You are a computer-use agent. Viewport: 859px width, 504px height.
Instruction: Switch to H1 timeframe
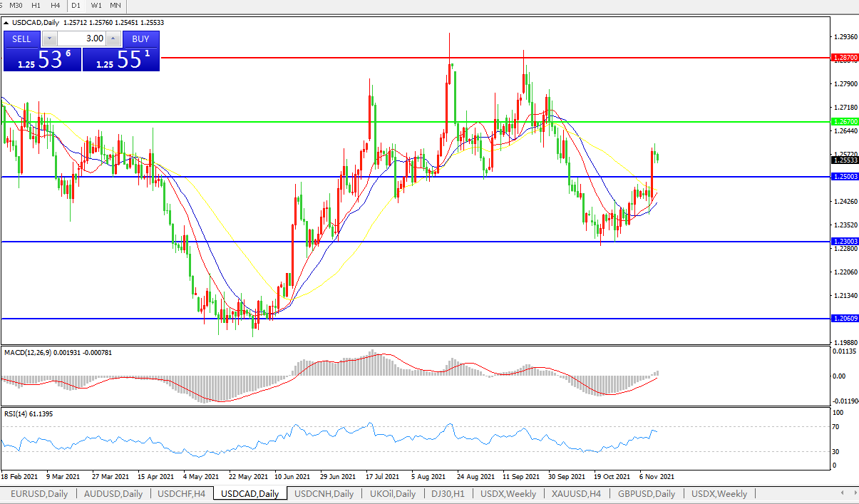(x=36, y=5)
